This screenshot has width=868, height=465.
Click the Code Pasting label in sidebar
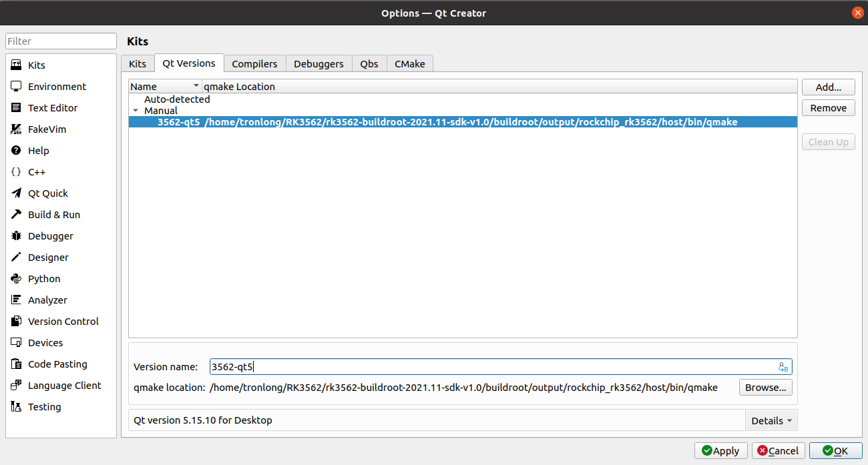point(57,364)
